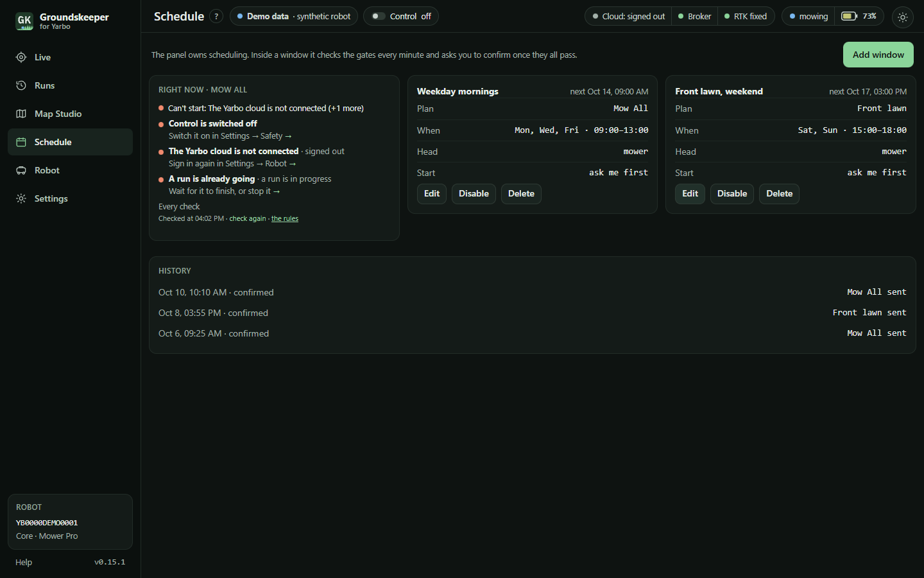This screenshot has width=924, height=578.
Task: Click the Runs history clock icon
Action: tap(21, 85)
